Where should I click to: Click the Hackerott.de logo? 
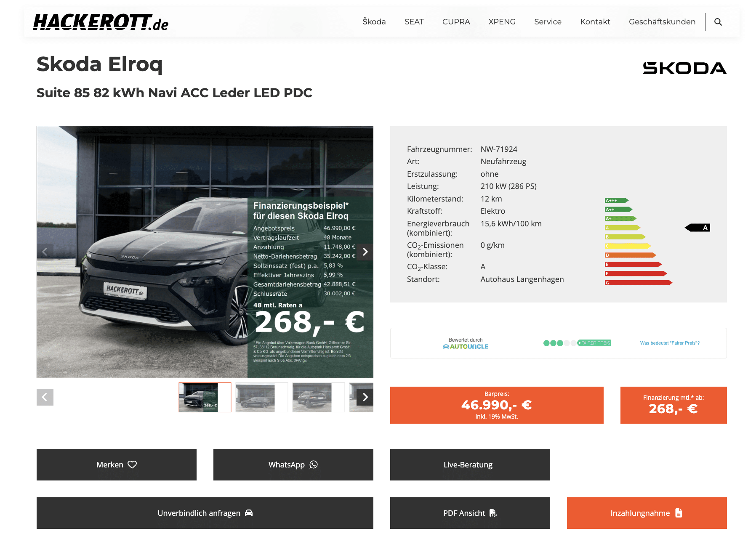[101, 22]
